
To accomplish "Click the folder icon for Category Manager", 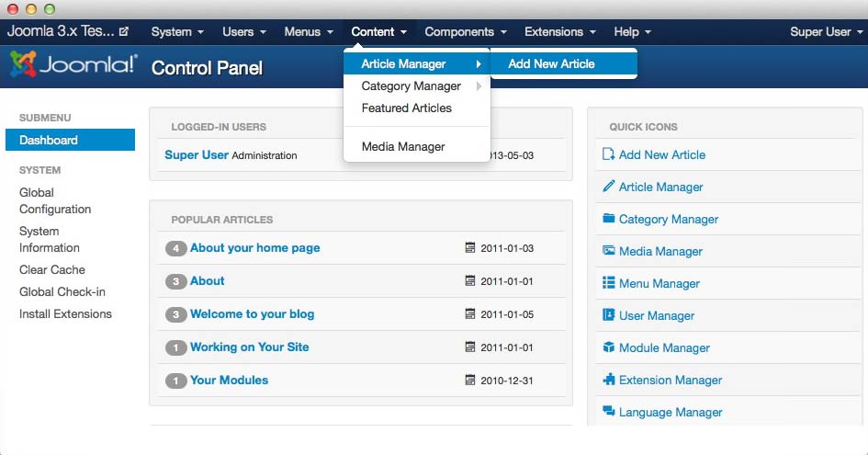I will pyautogui.click(x=608, y=219).
